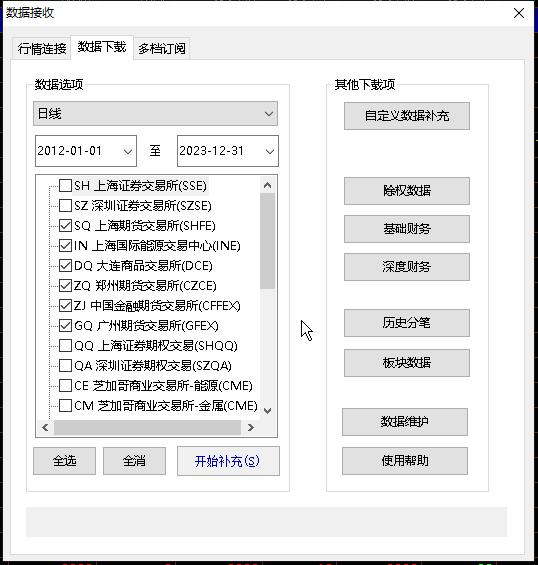Open 自定义数据补充
This screenshot has height=565, width=538.
(407, 116)
